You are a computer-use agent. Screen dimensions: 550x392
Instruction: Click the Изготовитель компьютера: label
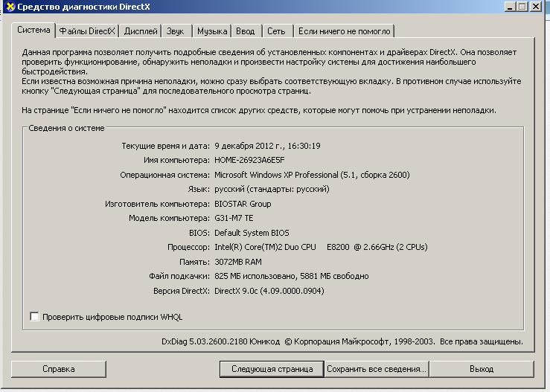(x=157, y=204)
